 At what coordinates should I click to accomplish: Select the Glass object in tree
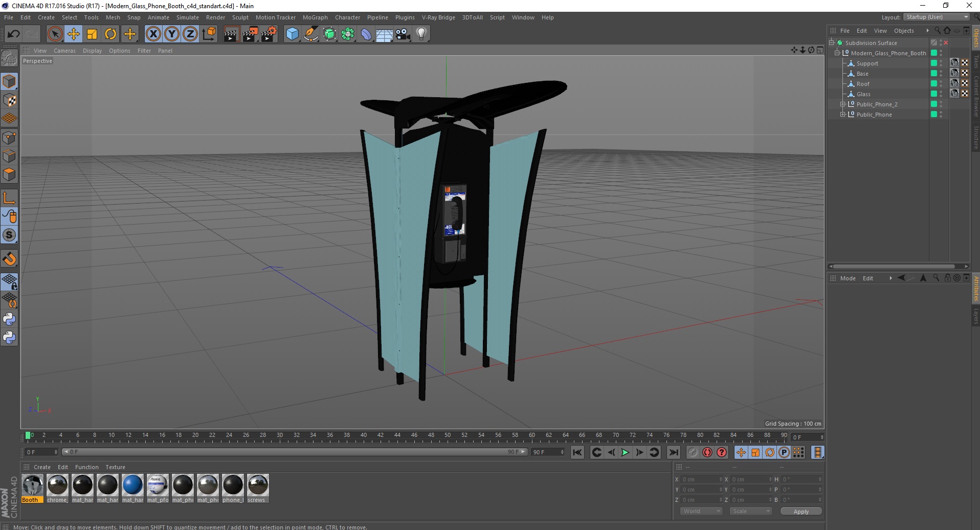pos(863,94)
